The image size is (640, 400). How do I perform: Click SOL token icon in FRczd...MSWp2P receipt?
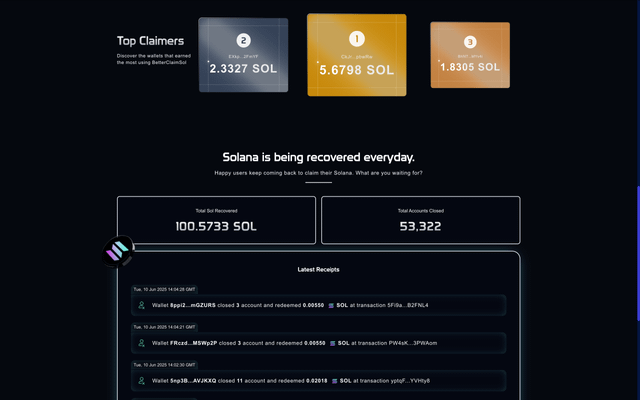point(331,343)
